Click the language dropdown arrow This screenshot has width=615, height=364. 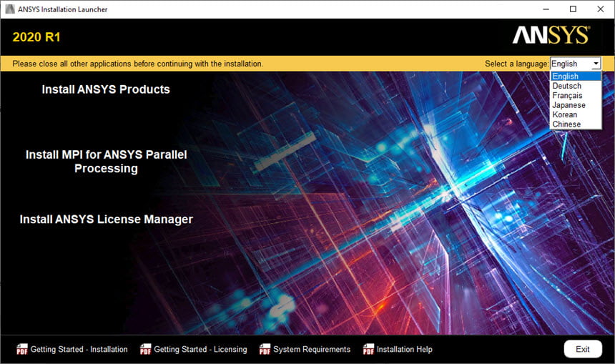pos(596,64)
